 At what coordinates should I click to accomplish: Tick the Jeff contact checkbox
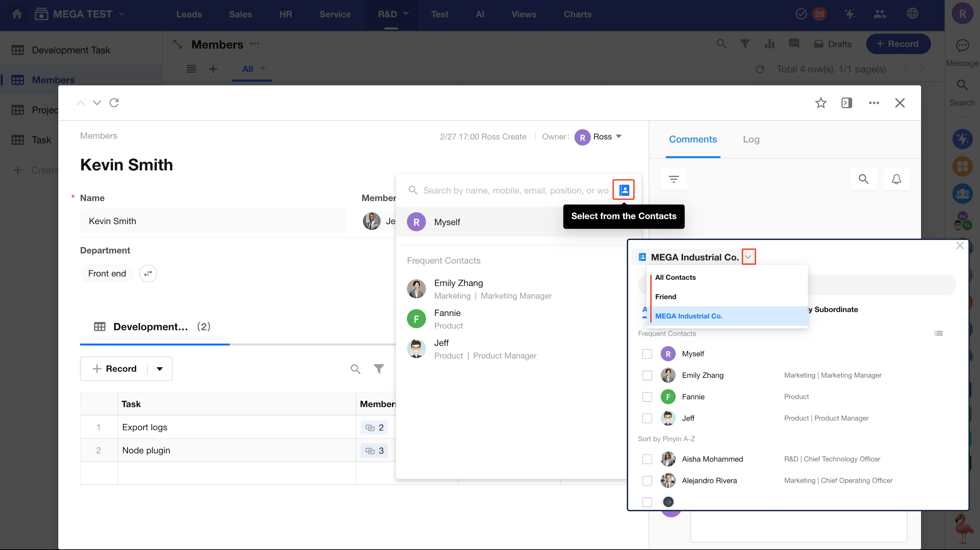click(x=647, y=418)
